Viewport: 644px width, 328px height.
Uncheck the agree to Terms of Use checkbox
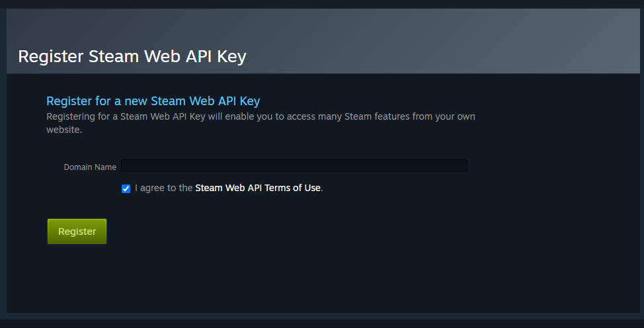[126, 188]
